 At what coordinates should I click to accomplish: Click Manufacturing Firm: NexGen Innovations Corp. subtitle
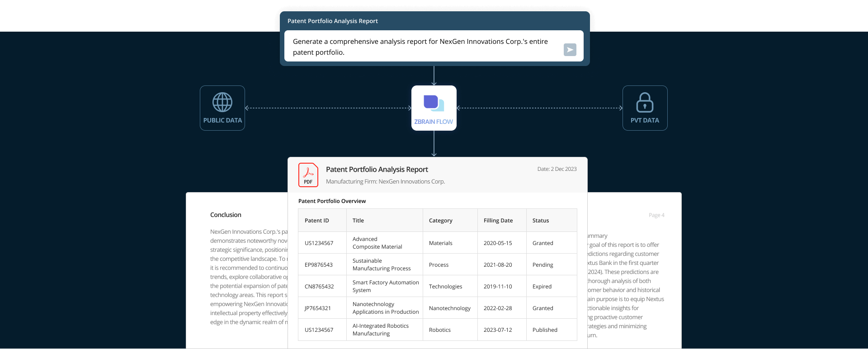tap(386, 181)
